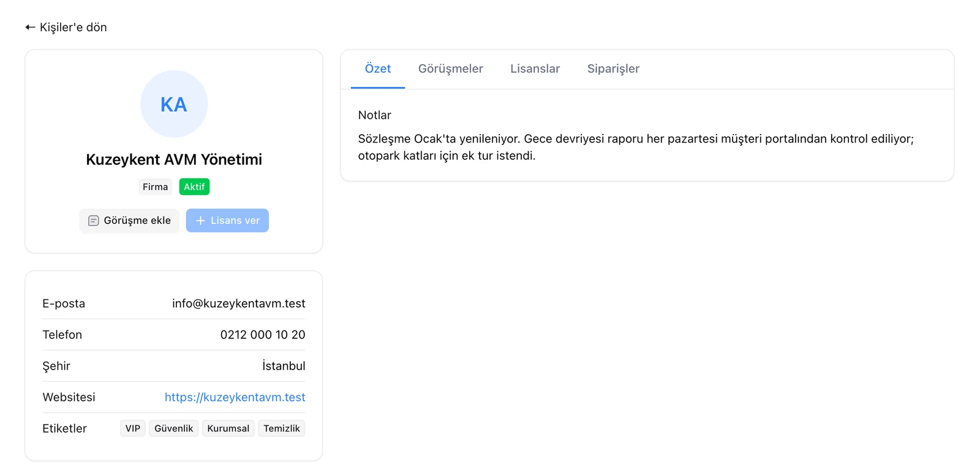The height and width of the screenshot is (473, 980).
Task: Click the Notlar heading
Action: tap(375, 115)
